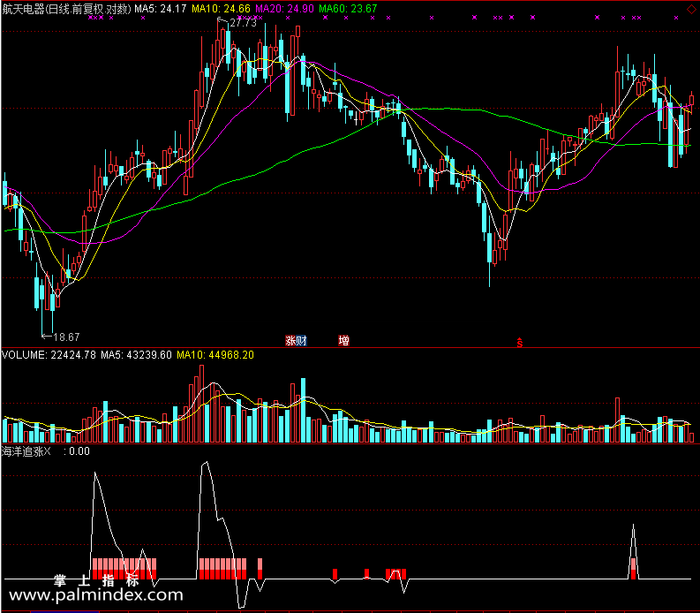The height and width of the screenshot is (613, 700).
Task: Click the tallest red volume bar
Action: tap(202, 404)
